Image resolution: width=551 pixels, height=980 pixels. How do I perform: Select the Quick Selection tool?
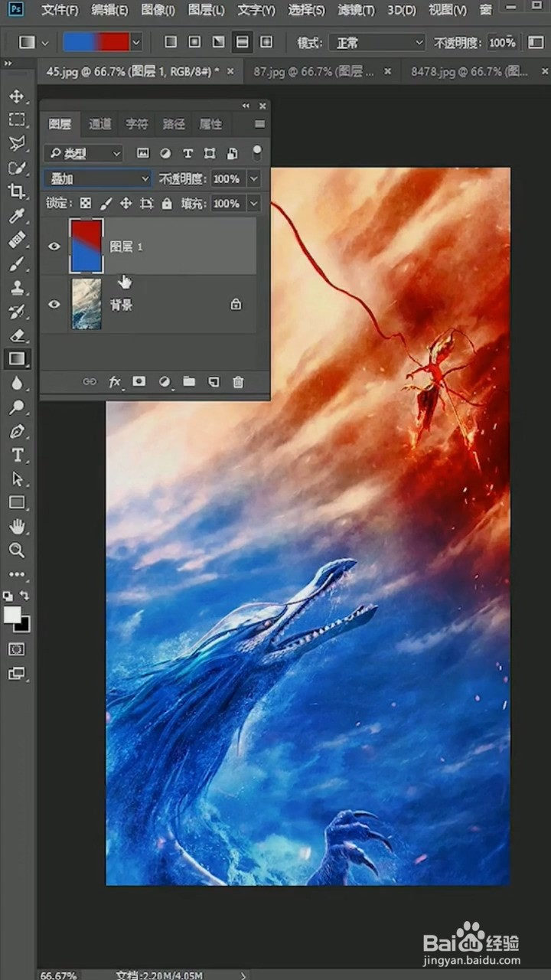(17, 168)
